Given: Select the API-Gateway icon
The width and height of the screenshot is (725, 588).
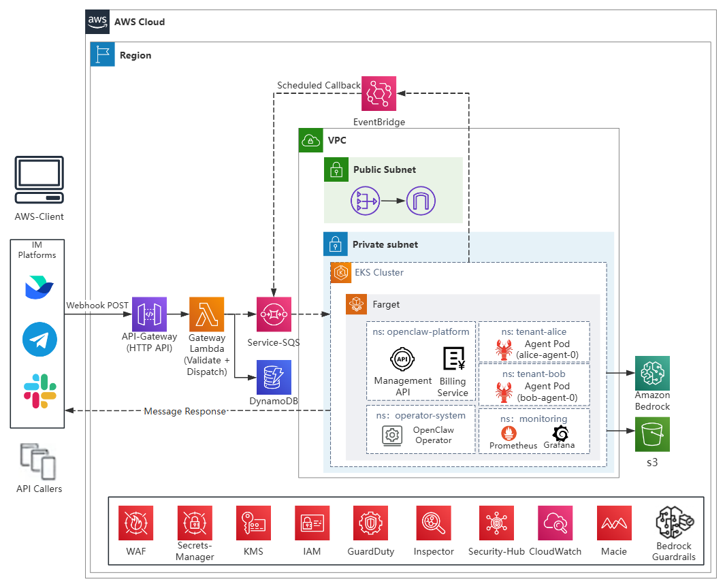Looking at the screenshot, I should [x=149, y=314].
